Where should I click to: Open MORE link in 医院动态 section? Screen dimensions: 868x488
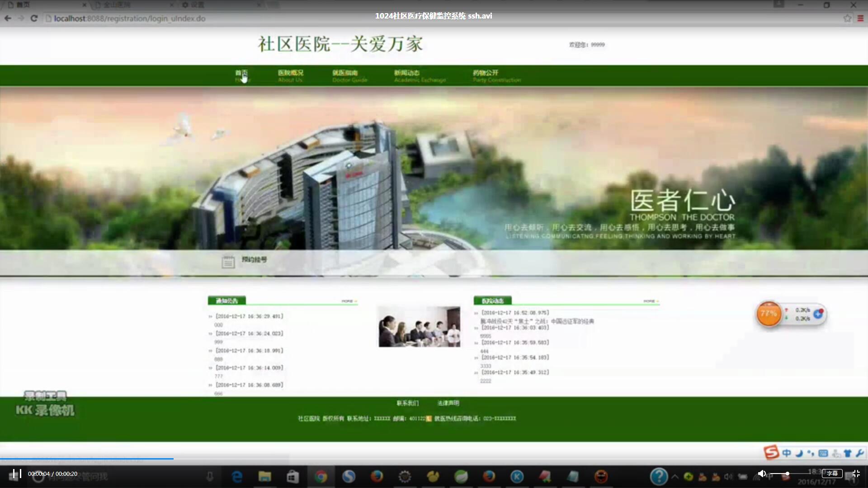click(x=651, y=301)
